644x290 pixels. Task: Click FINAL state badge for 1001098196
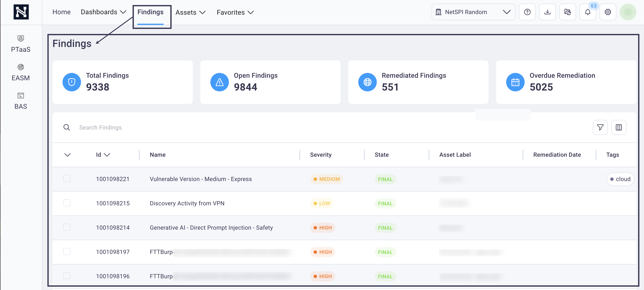pyautogui.click(x=385, y=277)
